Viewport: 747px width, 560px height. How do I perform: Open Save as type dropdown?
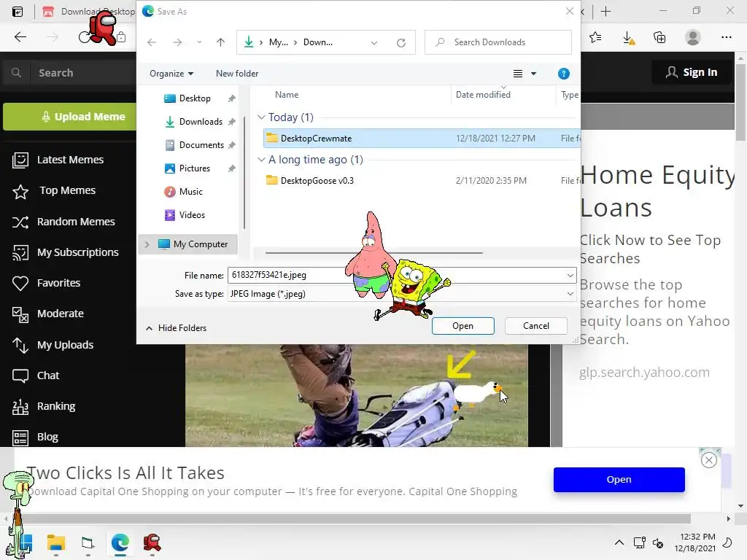(402, 294)
